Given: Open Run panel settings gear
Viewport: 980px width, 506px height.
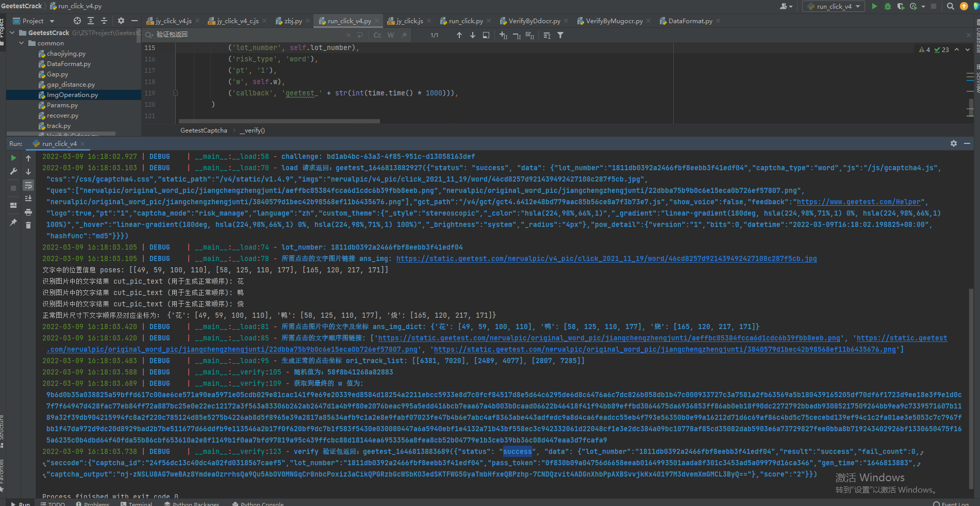Looking at the screenshot, I should coord(954,143).
